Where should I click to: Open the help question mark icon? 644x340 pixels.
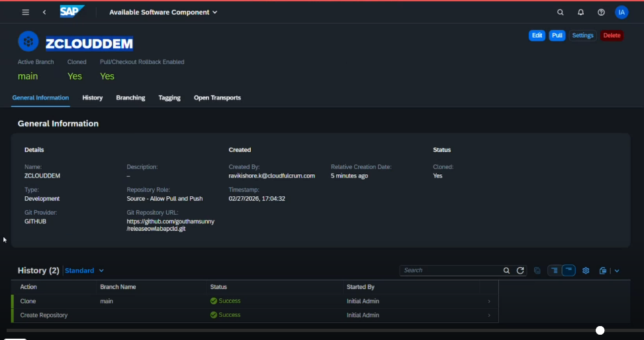click(601, 12)
